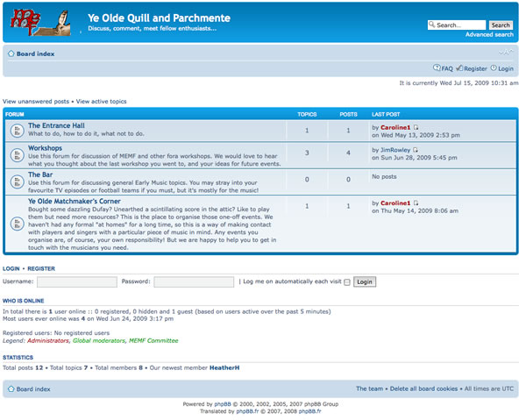Open Global moderators legend group
The width and height of the screenshot is (526, 420).
click(99, 340)
